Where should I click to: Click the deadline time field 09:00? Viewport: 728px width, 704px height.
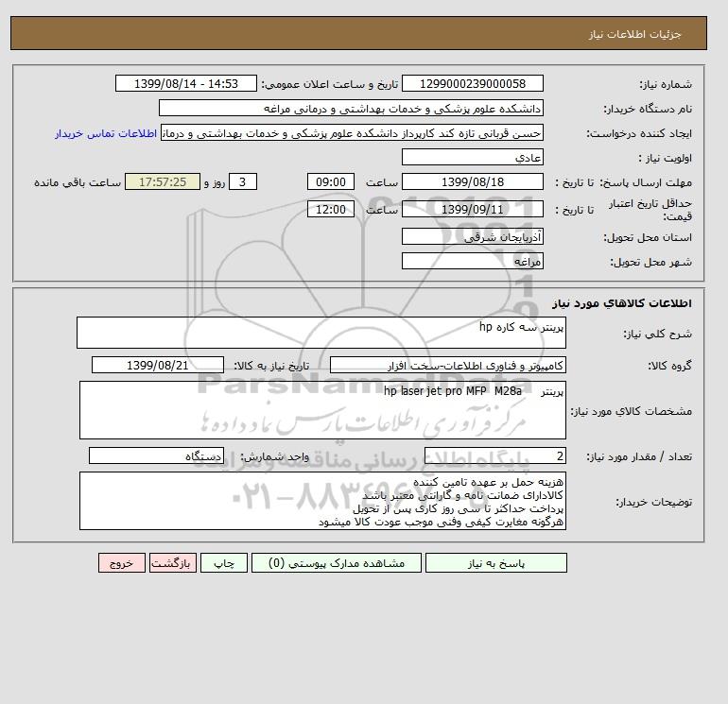tap(331, 182)
